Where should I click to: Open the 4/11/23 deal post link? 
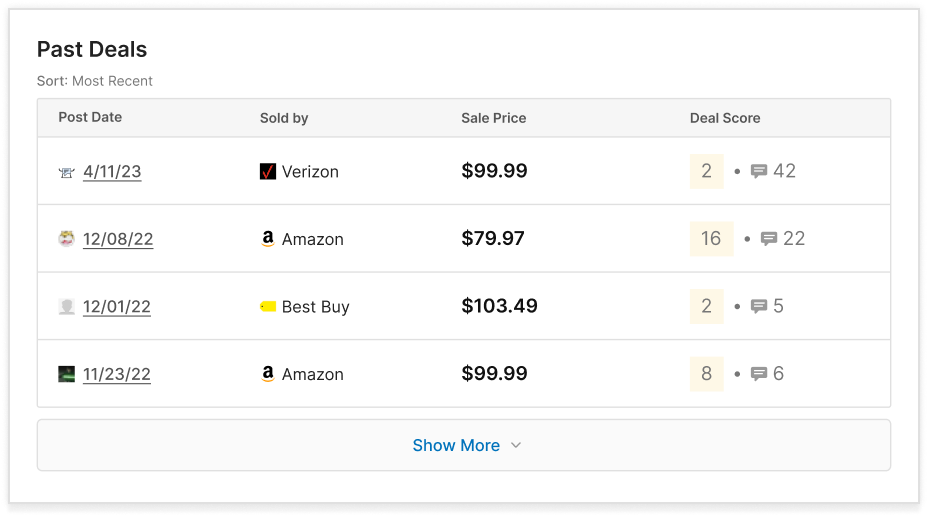pyautogui.click(x=112, y=172)
